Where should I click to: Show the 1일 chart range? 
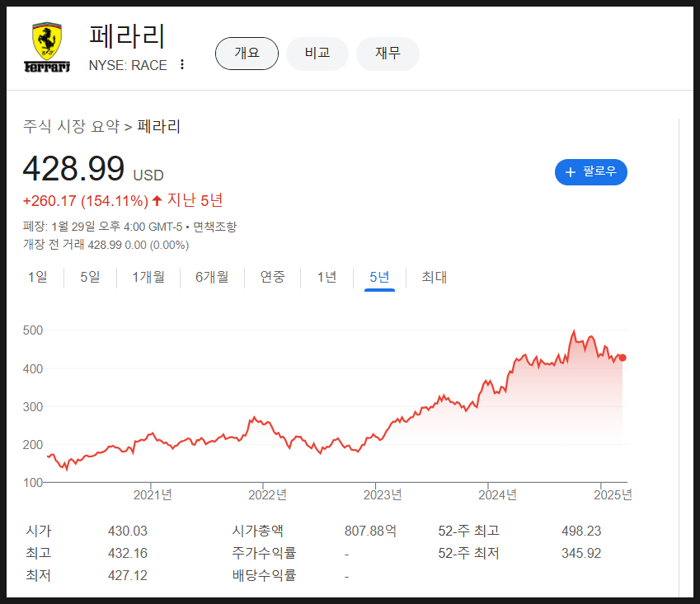click(x=37, y=277)
